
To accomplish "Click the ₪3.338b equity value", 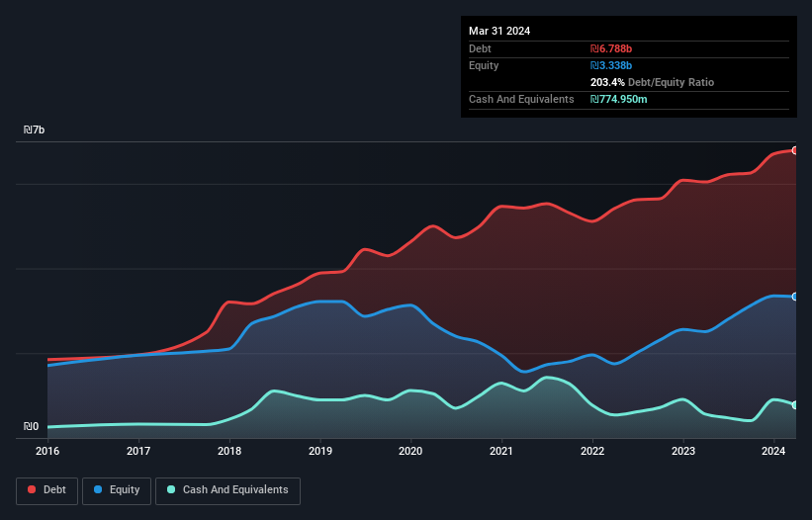I will pyautogui.click(x=611, y=65).
